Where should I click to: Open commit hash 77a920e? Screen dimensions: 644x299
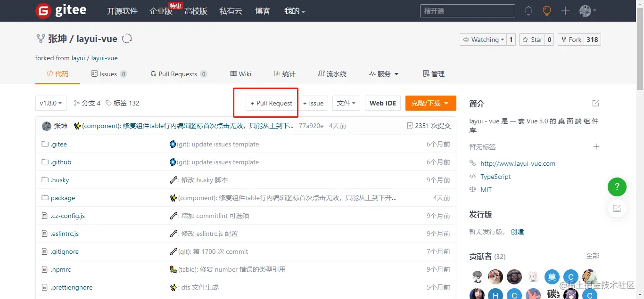pyautogui.click(x=311, y=126)
